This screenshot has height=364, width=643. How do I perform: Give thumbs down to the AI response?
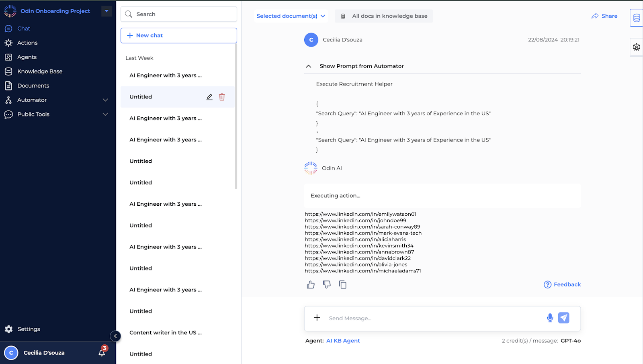(327, 284)
